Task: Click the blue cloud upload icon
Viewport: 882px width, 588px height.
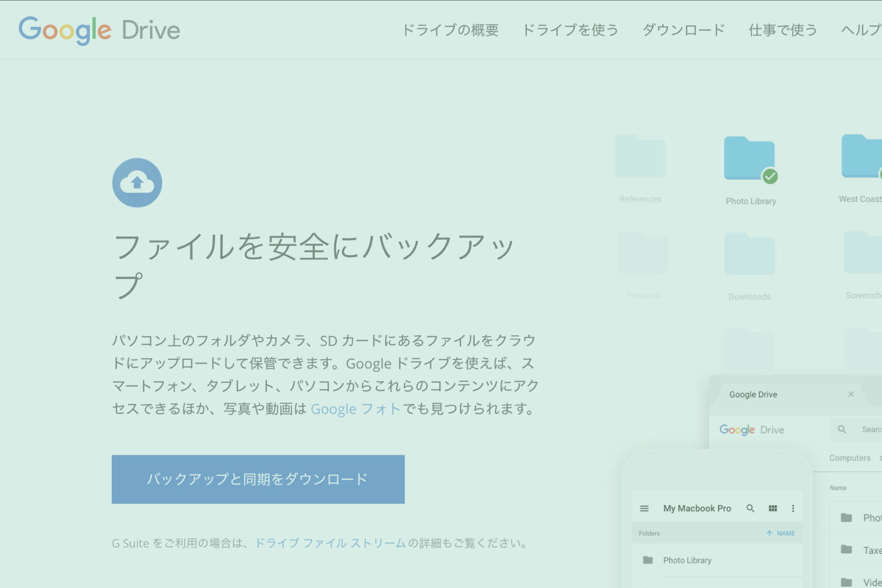Action: 137,182
